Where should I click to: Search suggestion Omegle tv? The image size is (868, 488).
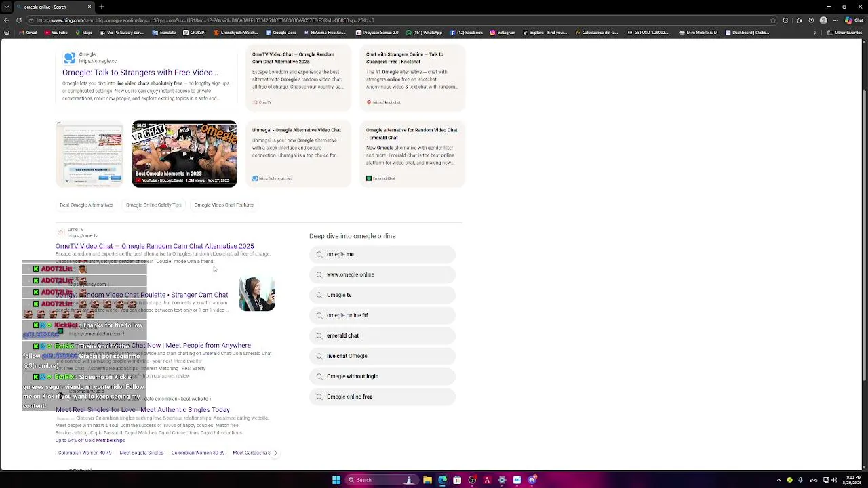click(382, 295)
